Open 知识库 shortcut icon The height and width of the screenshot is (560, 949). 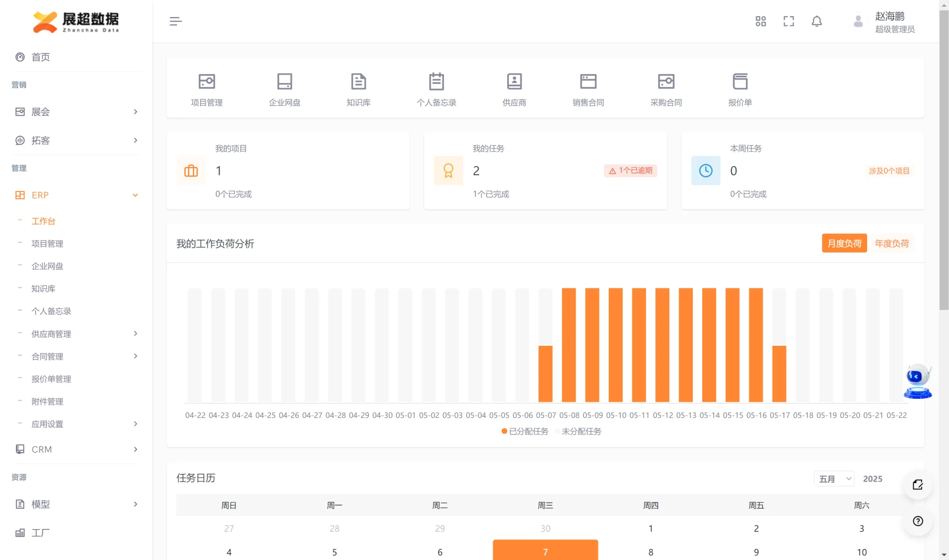[x=358, y=81]
